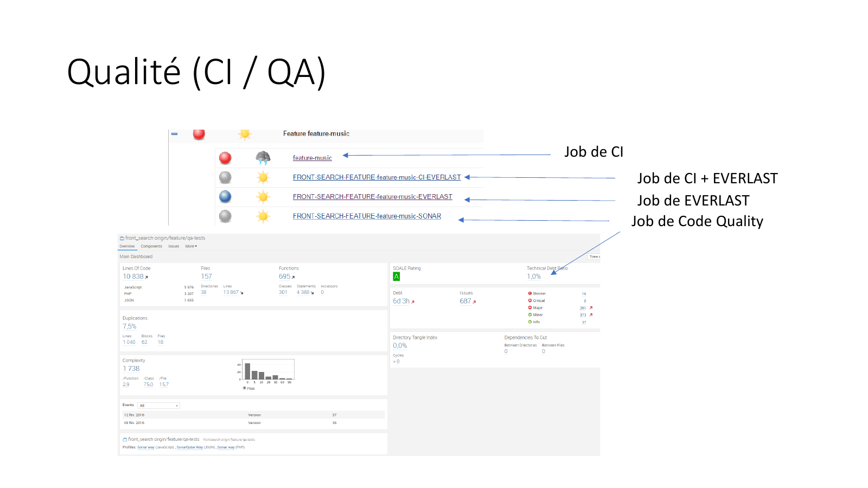
Task: Select the Files radio button under complexity chart
Action: [245, 388]
